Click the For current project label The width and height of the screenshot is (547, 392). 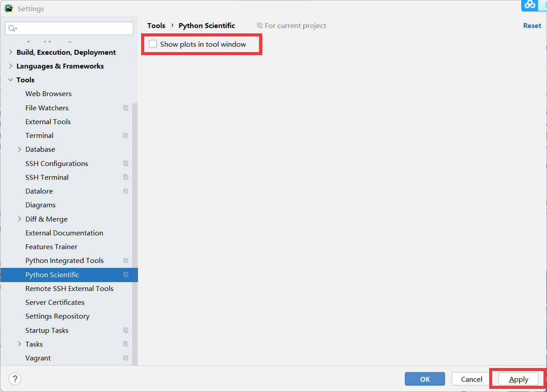point(296,26)
